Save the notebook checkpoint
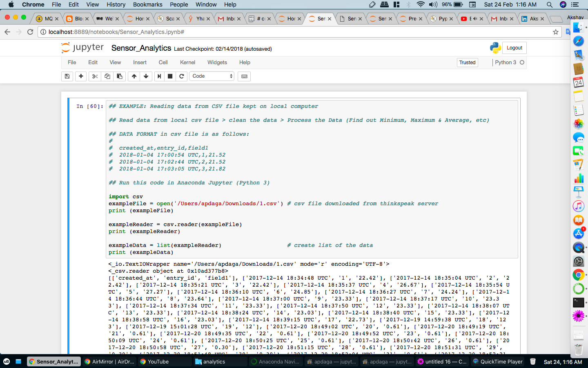This screenshot has width=588, height=368. [67, 76]
